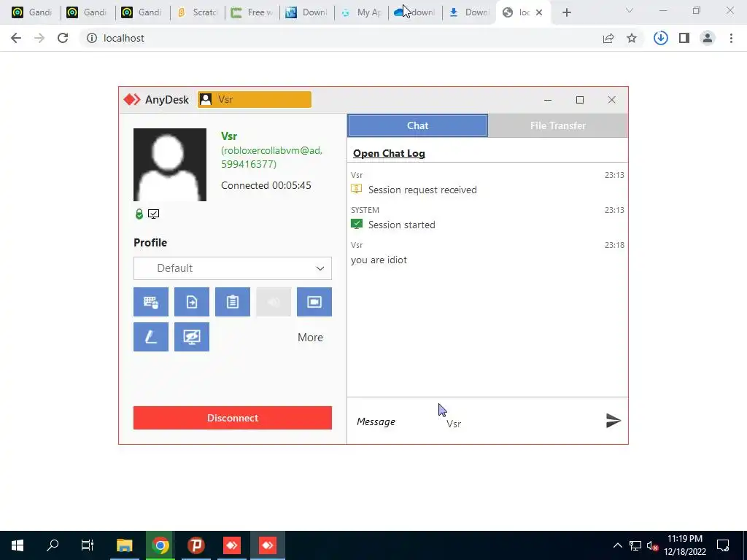Toggle the greyed-out audio permission

tap(274, 302)
